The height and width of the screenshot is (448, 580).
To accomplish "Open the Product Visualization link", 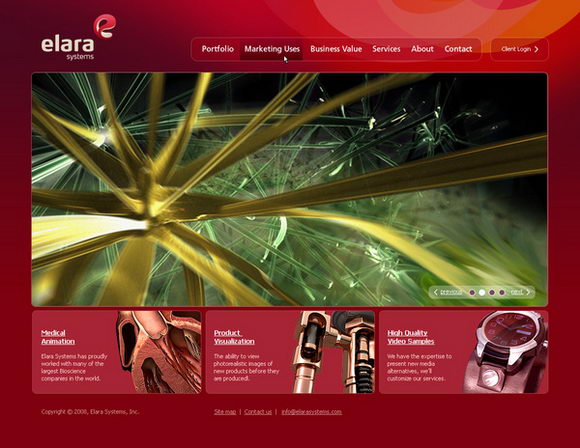I will pos(234,337).
